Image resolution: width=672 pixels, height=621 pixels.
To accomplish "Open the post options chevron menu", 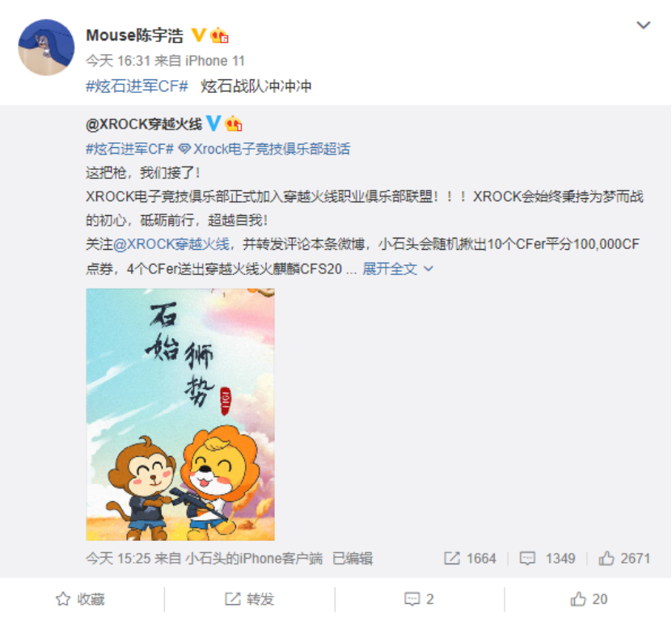I will point(643,25).
